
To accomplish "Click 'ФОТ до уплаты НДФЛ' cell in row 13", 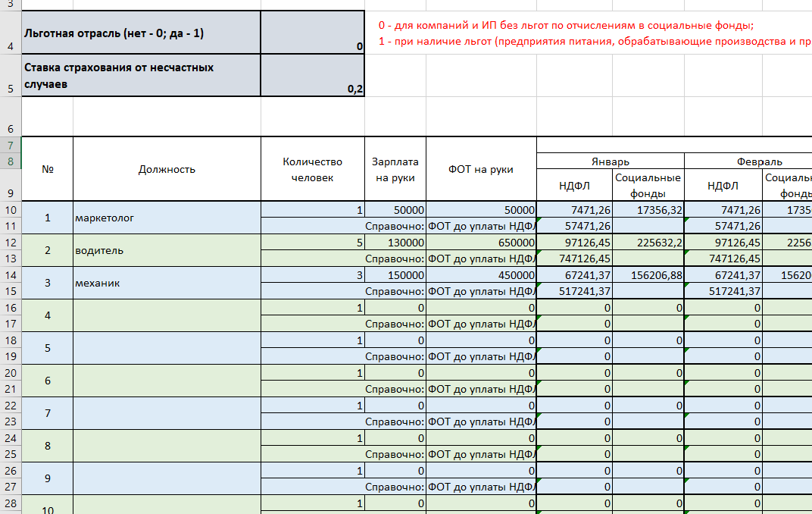I will (x=481, y=259).
